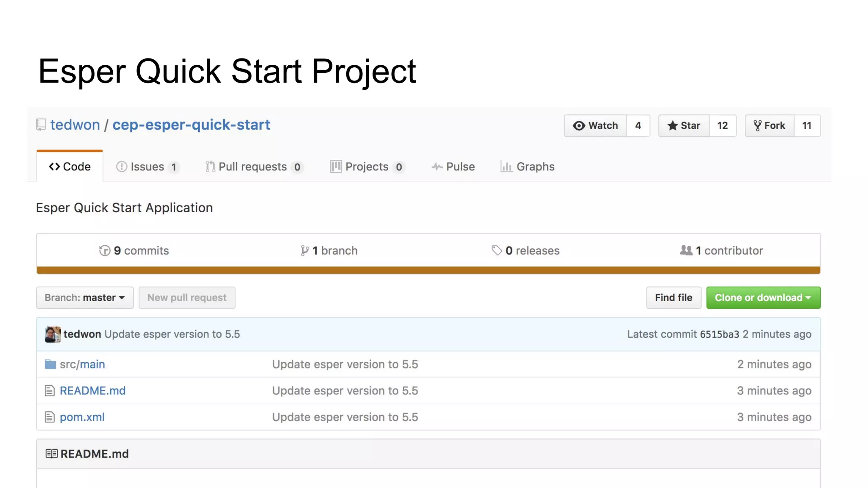Viewport: 868px width, 488px height.
Task: Click the people icon next to 1 contributor
Action: 686,250
